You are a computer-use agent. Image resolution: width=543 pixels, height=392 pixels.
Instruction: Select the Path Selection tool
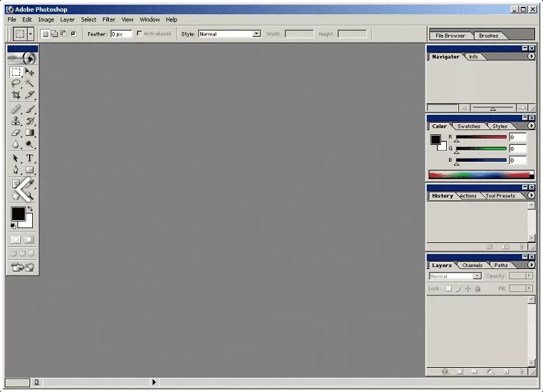pos(16,158)
